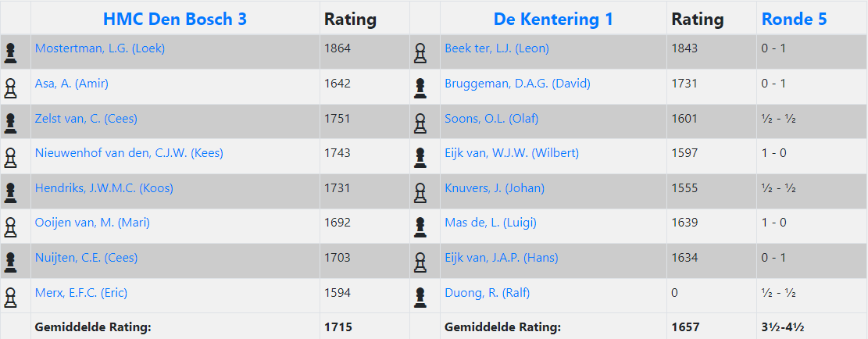Click black pawn icon beside Duong, R. (Ralf)
Viewport: 868px width, 339px height.
point(420,297)
